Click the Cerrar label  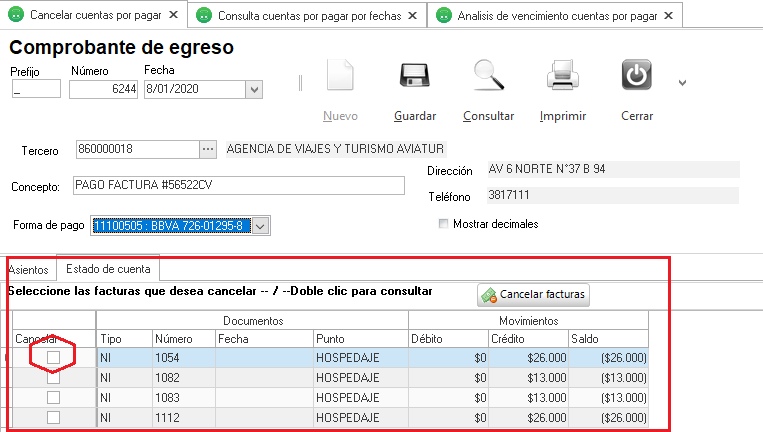coord(637,116)
